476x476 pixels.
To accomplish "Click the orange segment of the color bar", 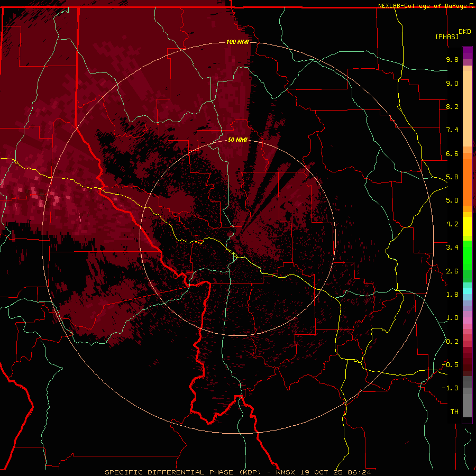I will pos(467,182).
